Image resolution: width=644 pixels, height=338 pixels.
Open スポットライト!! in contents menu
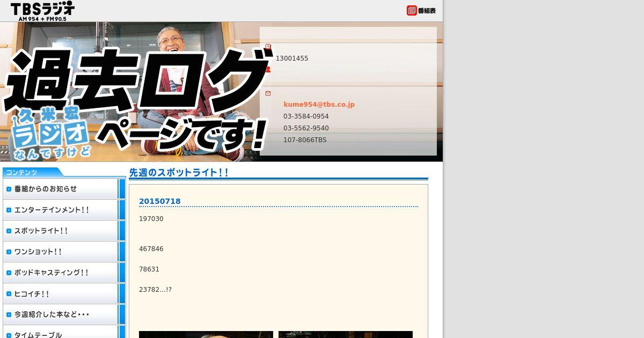[x=64, y=231]
